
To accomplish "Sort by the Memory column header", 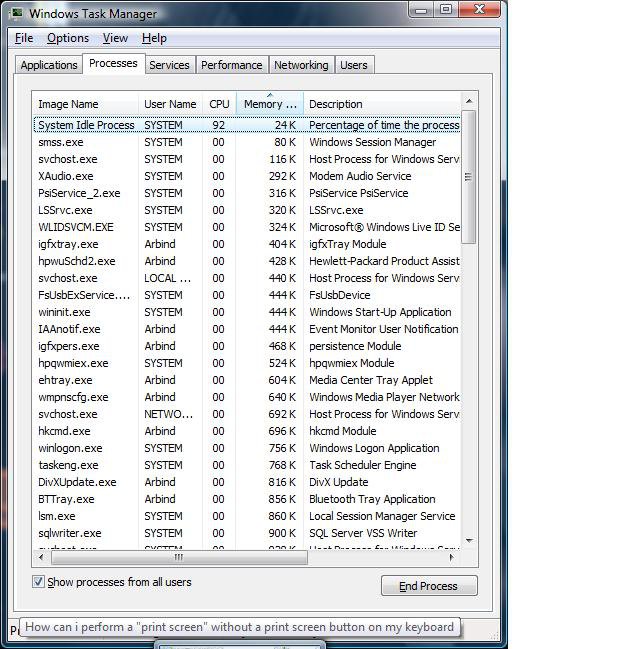I will [270, 104].
